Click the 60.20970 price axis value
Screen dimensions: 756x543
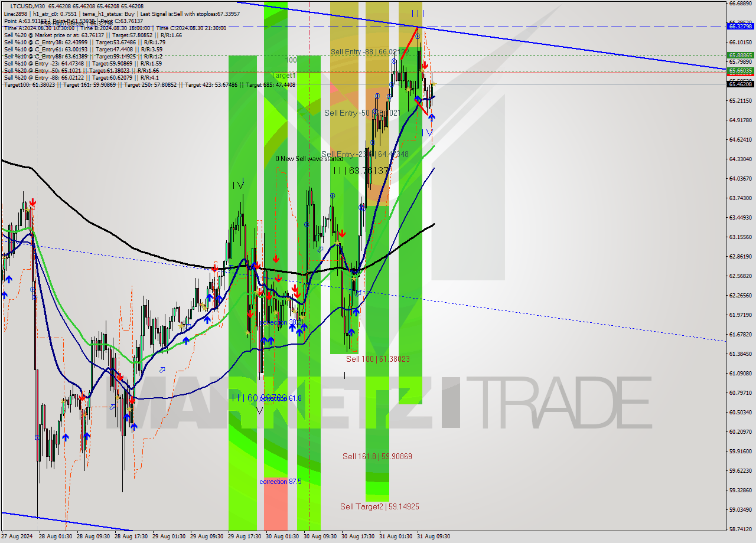741,431
